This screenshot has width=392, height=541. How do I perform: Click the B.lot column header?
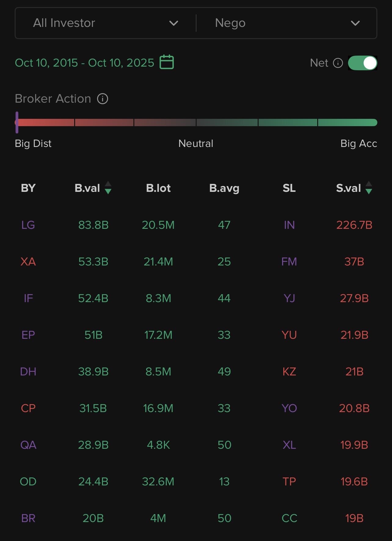tap(158, 188)
